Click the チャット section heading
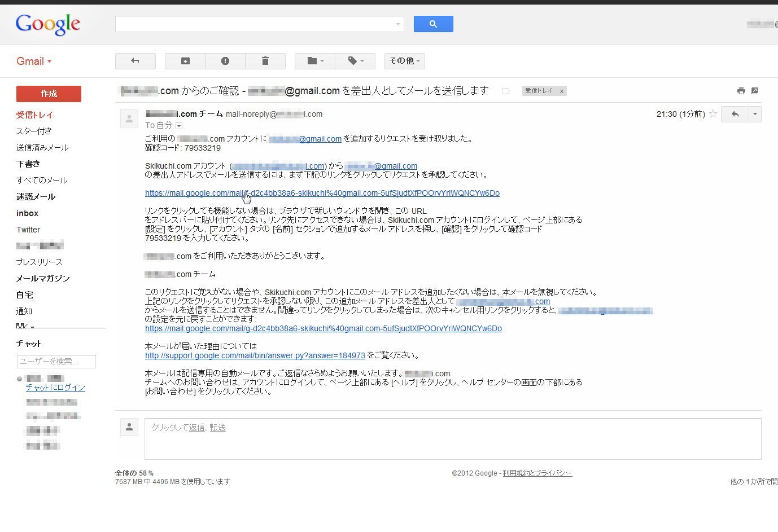The image size is (778, 532). tap(29, 344)
